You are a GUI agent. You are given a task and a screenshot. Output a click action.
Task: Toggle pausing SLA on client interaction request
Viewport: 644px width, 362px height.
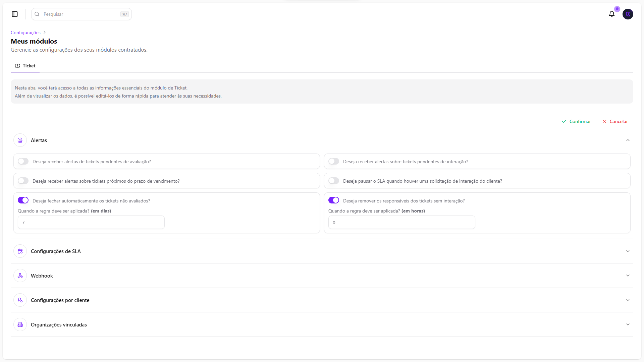(x=334, y=181)
